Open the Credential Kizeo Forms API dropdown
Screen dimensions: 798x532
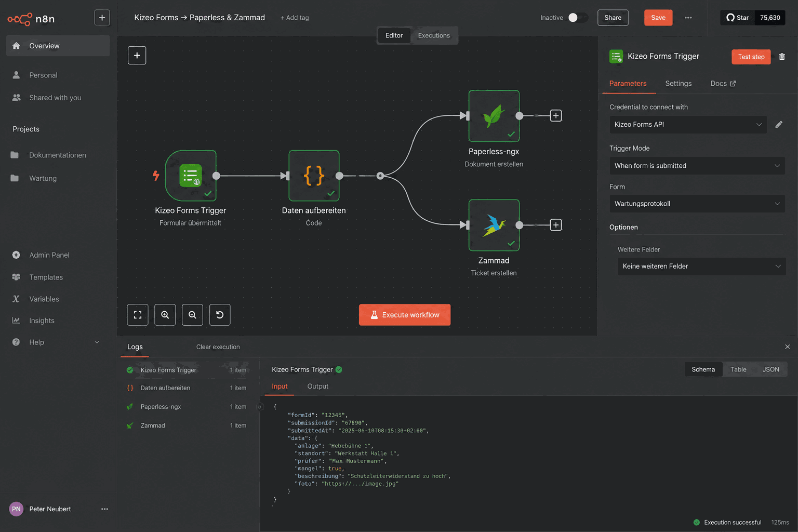688,125
